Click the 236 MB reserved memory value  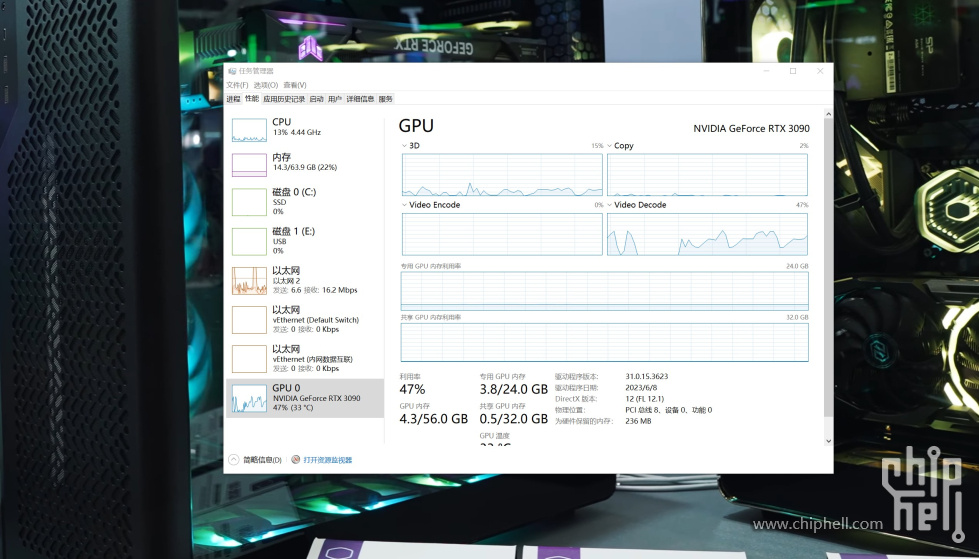[638, 422]
